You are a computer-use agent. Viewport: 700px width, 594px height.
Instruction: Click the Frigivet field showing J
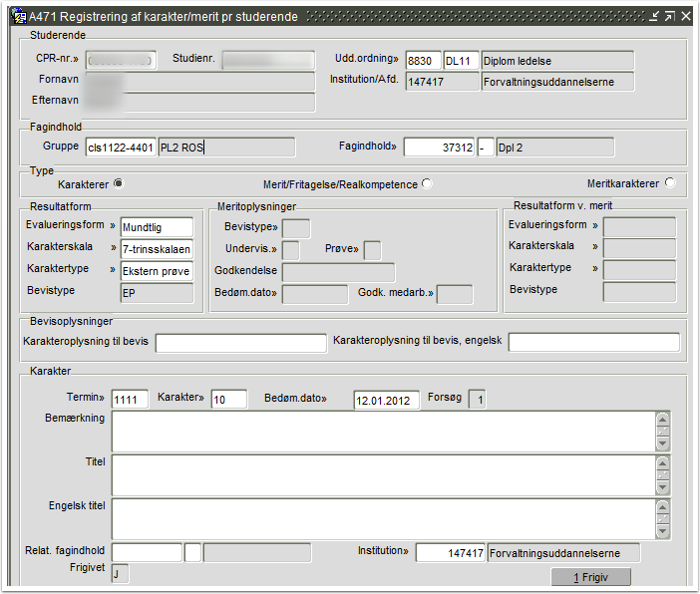tap(120, 573)
